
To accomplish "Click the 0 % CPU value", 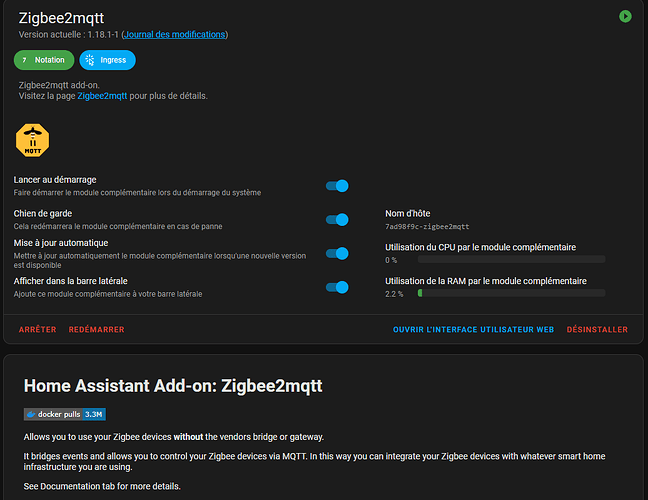I will [391, 260].
